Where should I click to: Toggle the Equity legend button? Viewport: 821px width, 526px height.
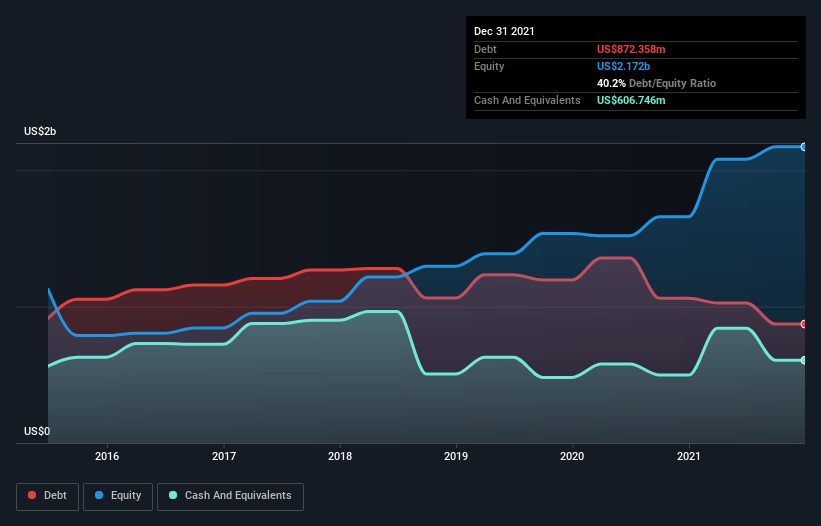point(118,496)
